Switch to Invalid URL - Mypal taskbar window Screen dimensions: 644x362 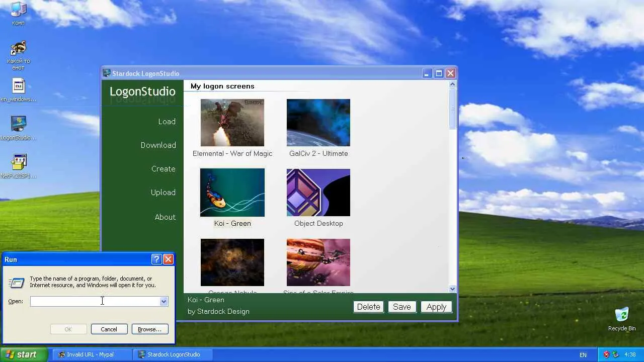coord(92,354)
